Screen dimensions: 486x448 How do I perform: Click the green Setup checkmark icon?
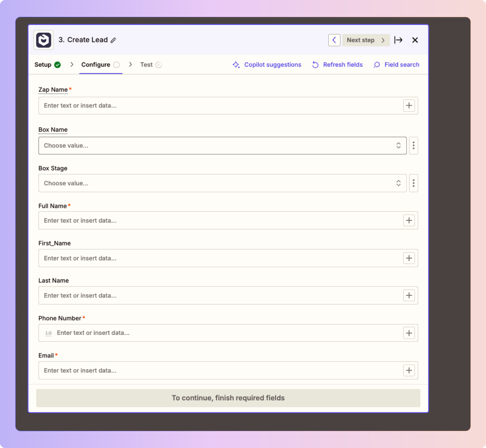57,65
